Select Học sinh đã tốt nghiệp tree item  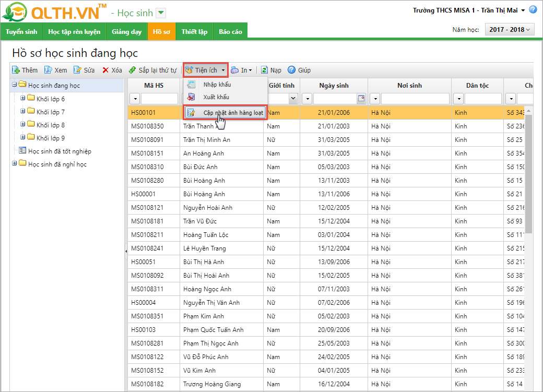(60, 151)
